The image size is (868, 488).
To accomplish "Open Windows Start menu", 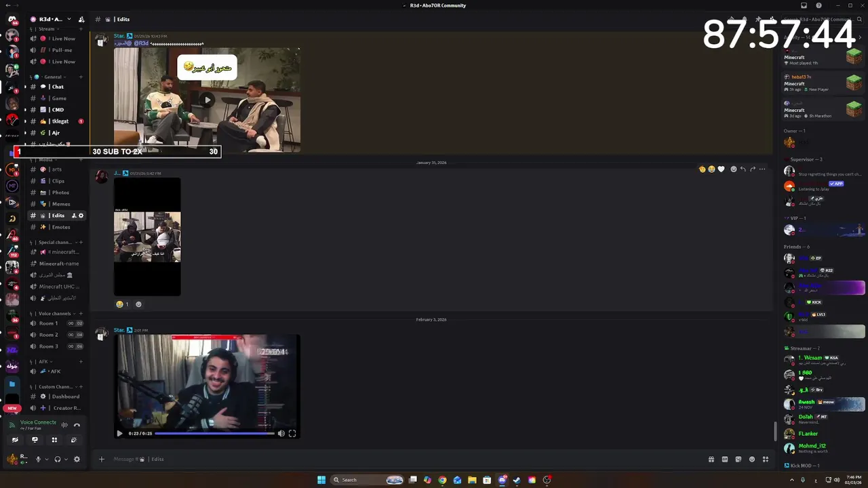I will 321,480.
